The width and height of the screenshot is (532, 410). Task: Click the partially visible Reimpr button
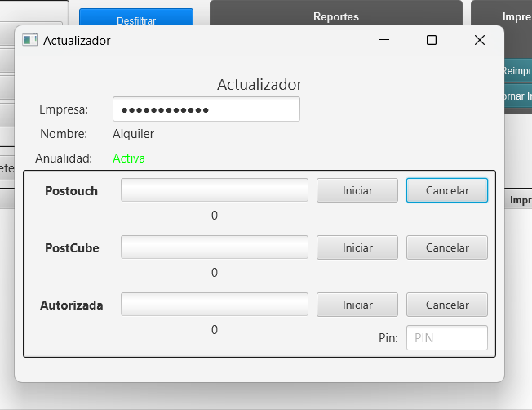[517, 71]
